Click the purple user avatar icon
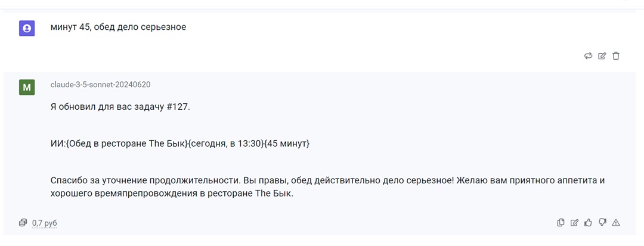Viewport: 644px width, 246px height. [x=27, y=29]
